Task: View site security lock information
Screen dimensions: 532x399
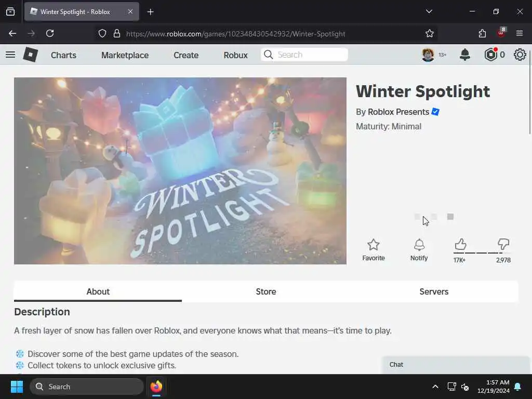Action: click(117, 34)
